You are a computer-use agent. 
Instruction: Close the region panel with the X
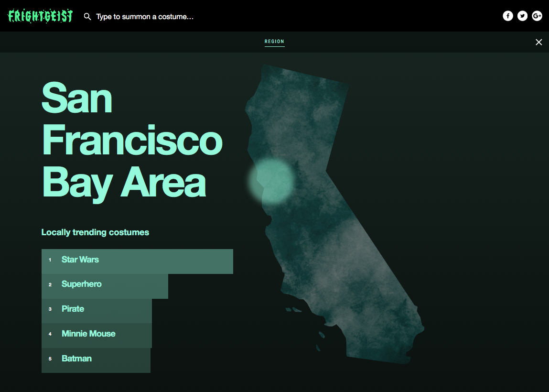(x=538, y=42)
